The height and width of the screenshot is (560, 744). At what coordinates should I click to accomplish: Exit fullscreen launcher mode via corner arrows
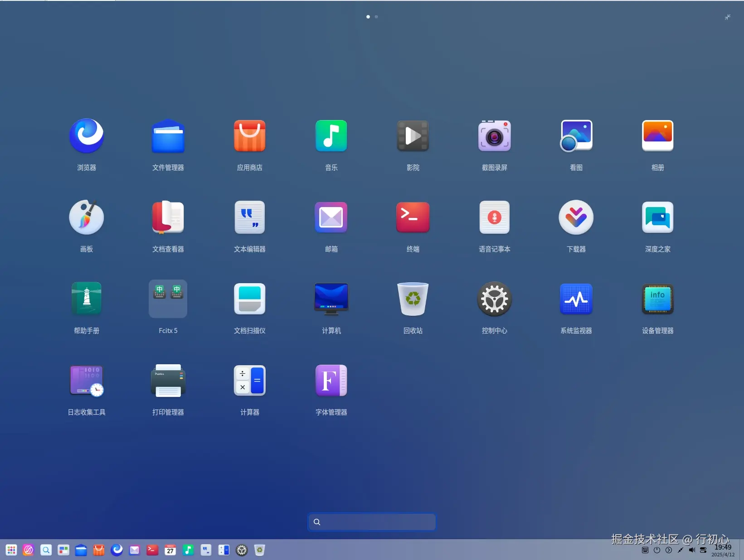coord(728,17)
